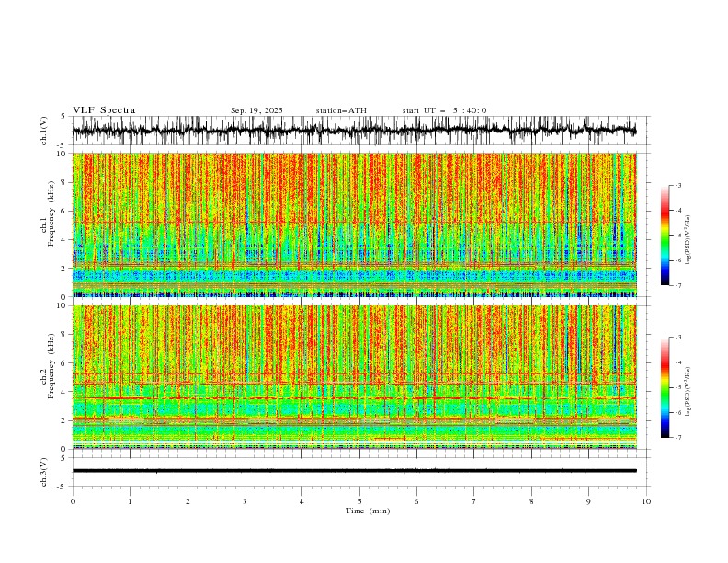This screenshot has height=563, width=728.
Task: Click the upper colorbar "log(PSD)(V²/Hz)" label
Action: pyautogui.click(x=688, y=240)
